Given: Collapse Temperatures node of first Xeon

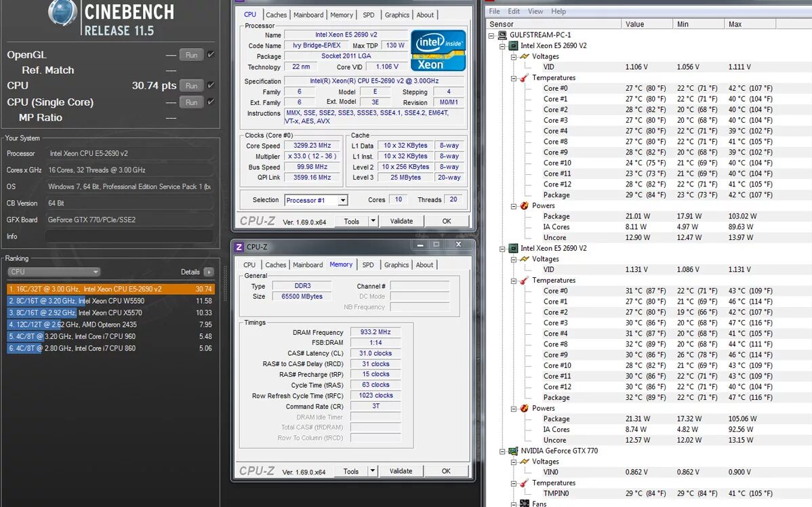Looking at the screenshot, I should [513, 78].
